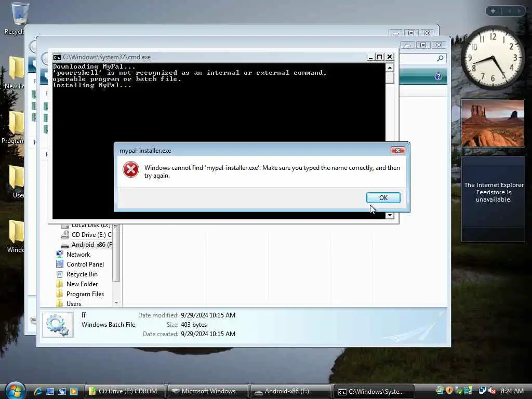Switch to CD Drive (E:) CDROM taskbar button

pyautogui.click(x=124, y=391)
